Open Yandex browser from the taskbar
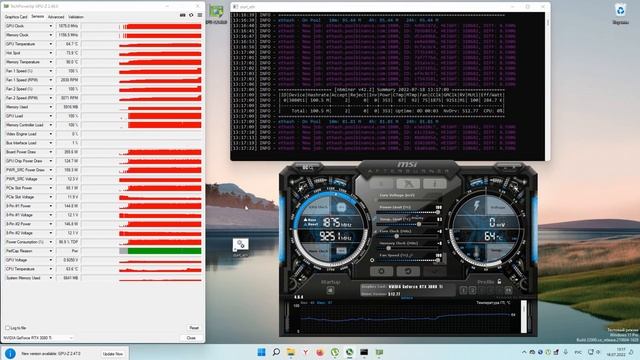Viewport: 640px width, 360px height. (x=305, y=352)
